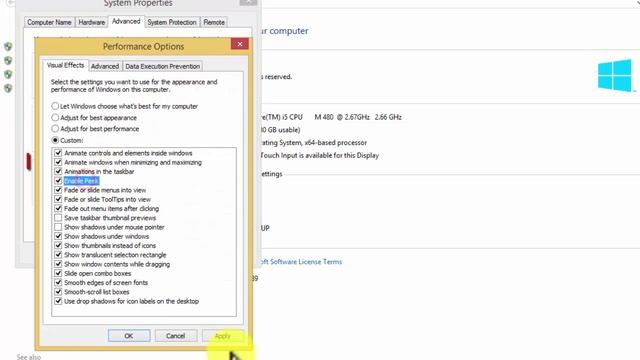640x360 pixels.
Task: Click the second shield icon in left pane
Action: point(8,60)
